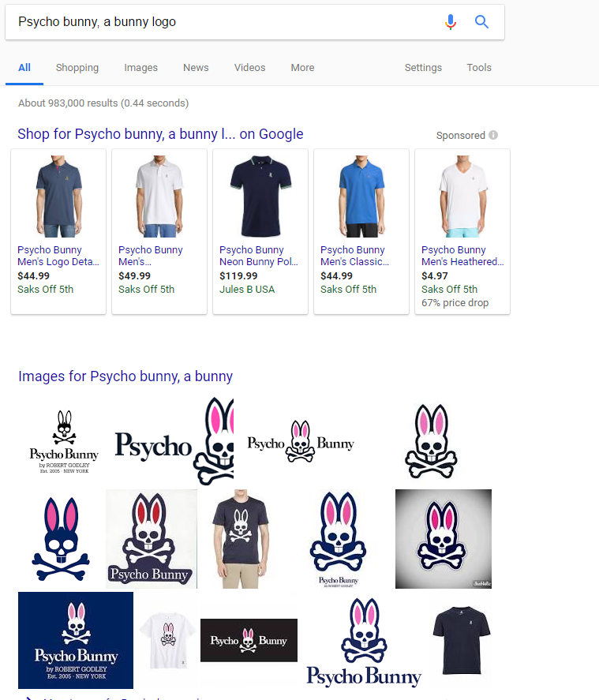The width and height of the screenshot is (599, 700).
Task: Open navy blue square Psycho Bunny logo image
Action: (x=76, y=640)
